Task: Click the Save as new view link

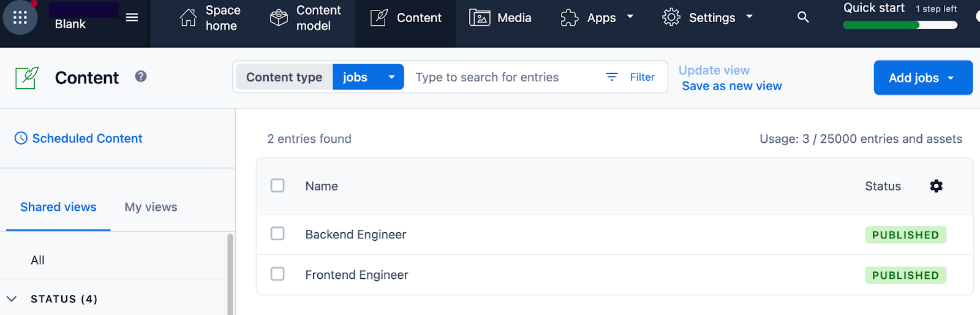Action: click(731, 86)
